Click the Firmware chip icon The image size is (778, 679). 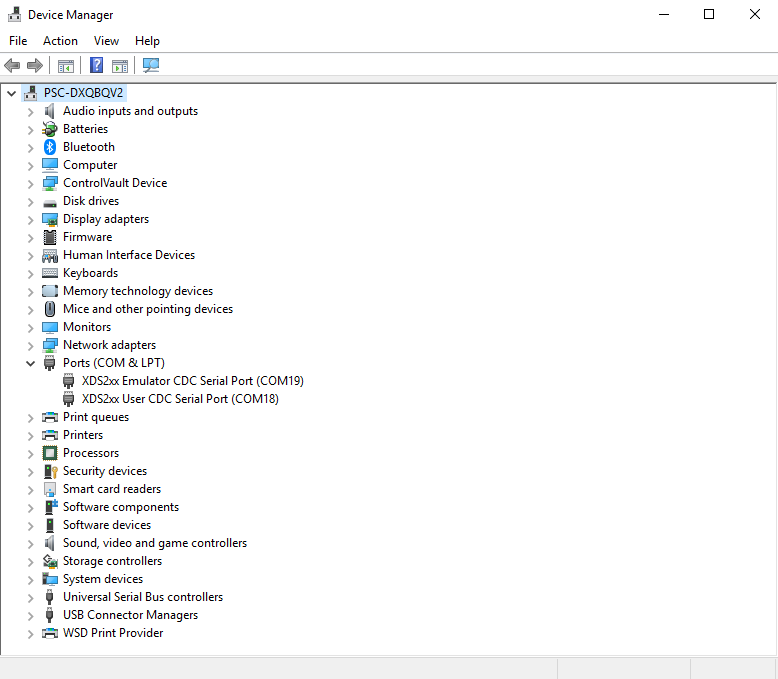coord(50,237)
